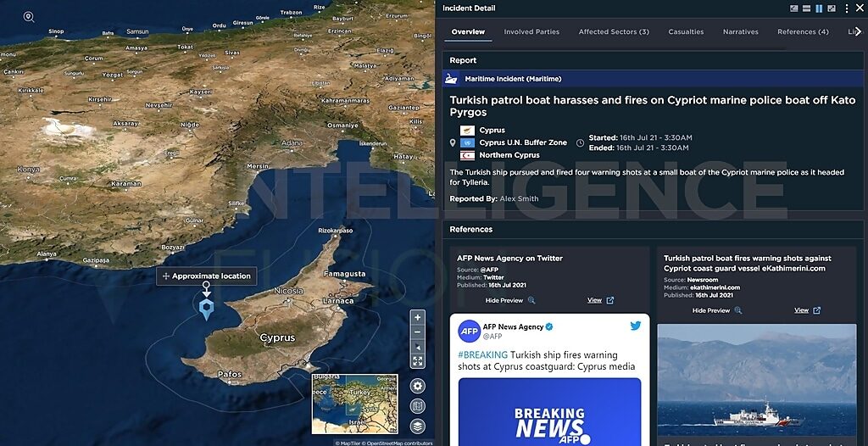Viewport: 868px width, 446px height.
Task: Click the Twitter bird logo in tweet
Action: tap(636, 326)
